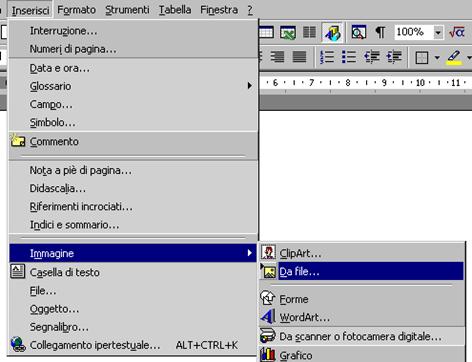Click the Equation Editor square-root icon

pos(457,32)
